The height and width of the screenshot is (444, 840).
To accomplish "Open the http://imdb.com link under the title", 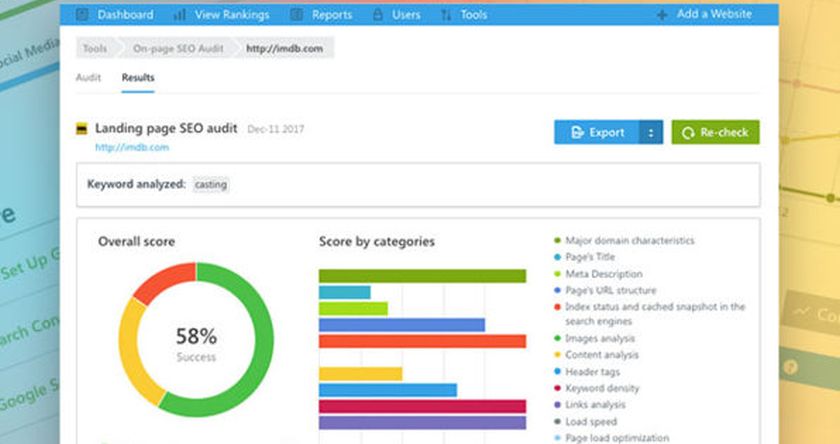I will [x=132, y=147].
